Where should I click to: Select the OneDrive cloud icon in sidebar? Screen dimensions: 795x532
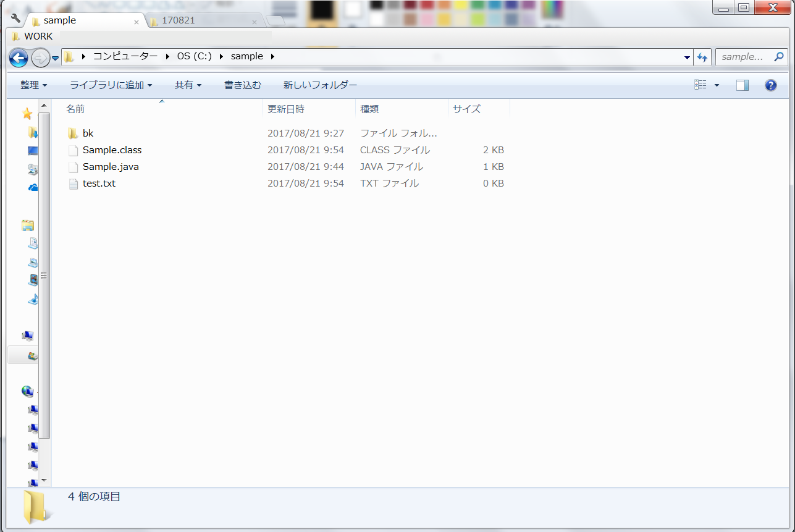tap(33, 187)
